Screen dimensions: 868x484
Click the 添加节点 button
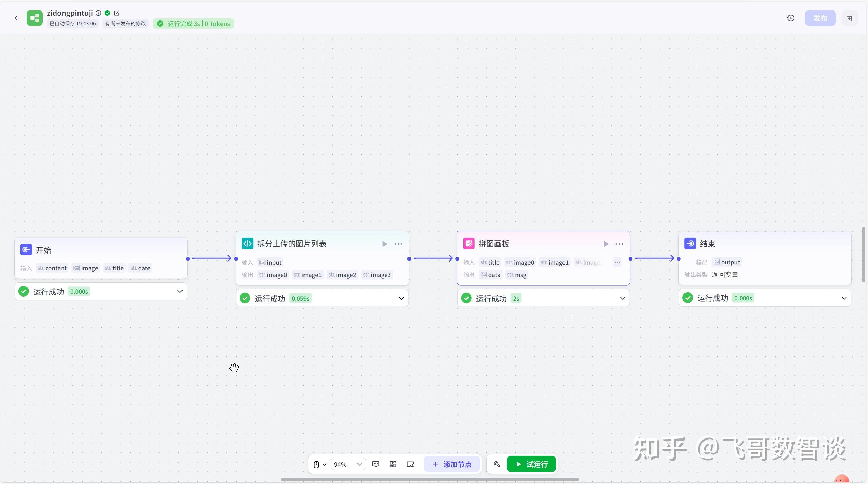pyautogui.click(x=451, y=464)
